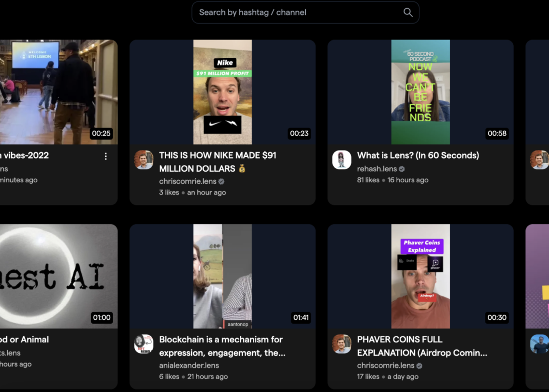Click the search magnifier icon

407,13
